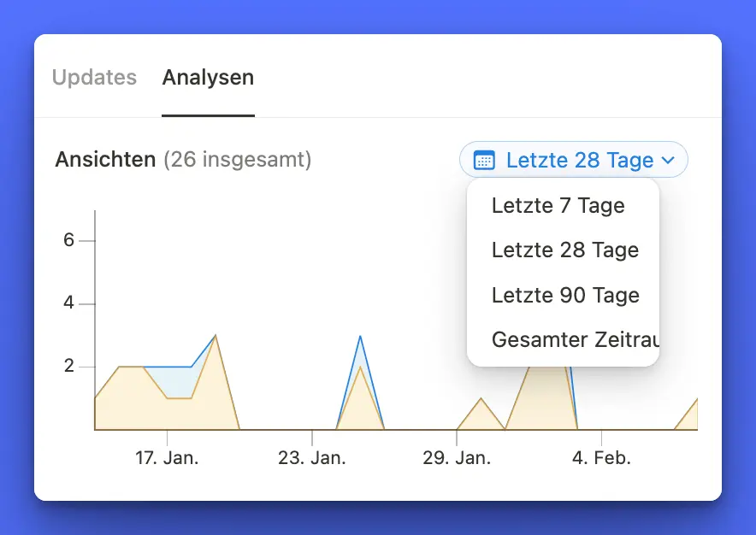The width and height of the screenshot is (756, 535).
Task: Click the 29. Jan. axis label
Action: 457,458
